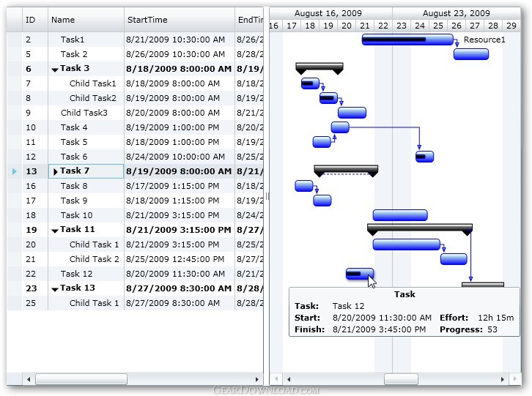
Task: Click left scroll arrow of task grid
Action: coord(29,379)
